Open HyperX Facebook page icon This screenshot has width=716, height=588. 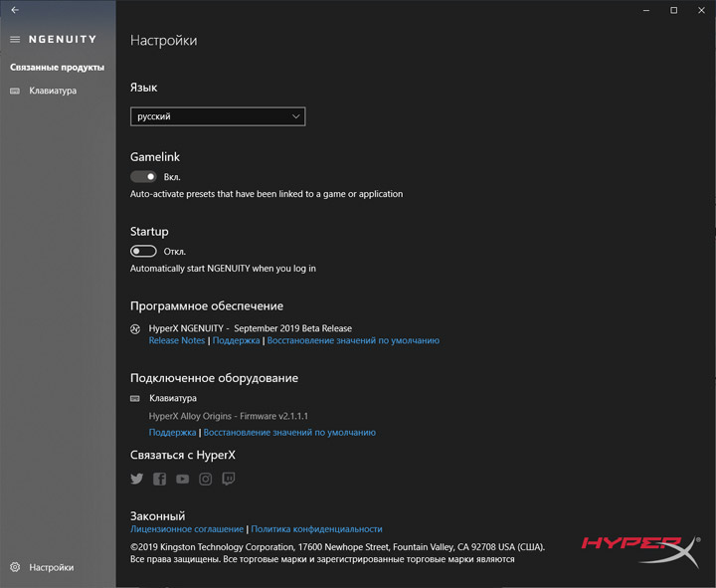point(159,479)
